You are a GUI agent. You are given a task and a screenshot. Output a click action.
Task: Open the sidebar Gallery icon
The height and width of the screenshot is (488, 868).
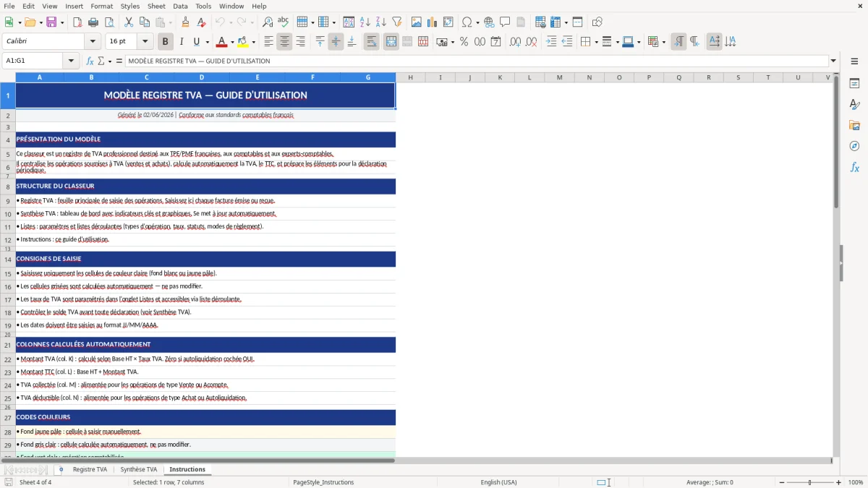[x=854, y=126]
